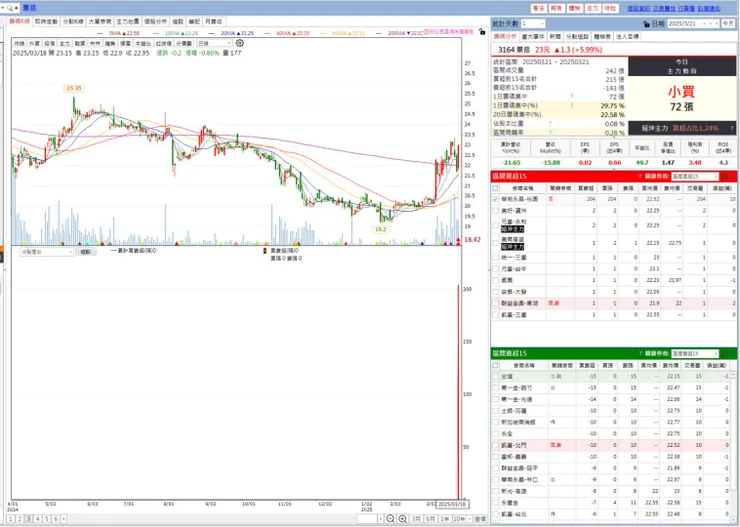Viewport: 740px width, 527px height.
Task: Check the 華南永昌-桃園 row checkbox
Action: click(496, 199)
